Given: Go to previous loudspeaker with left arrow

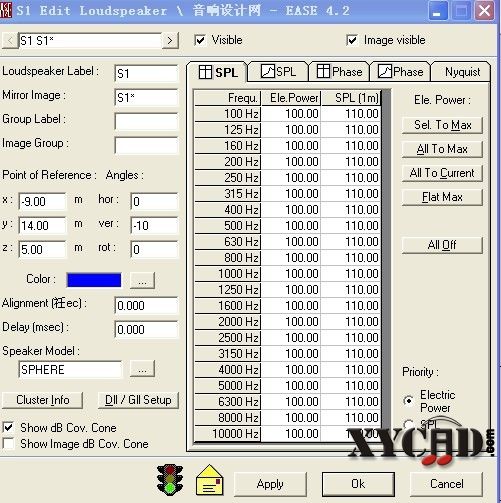Looking at the screenshot, I should 10,41.
